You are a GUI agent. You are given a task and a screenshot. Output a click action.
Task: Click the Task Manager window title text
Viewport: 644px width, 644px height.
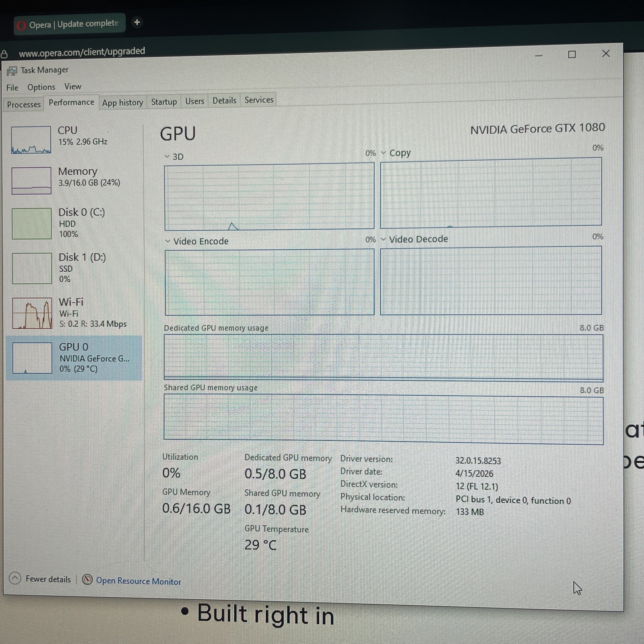45,70
